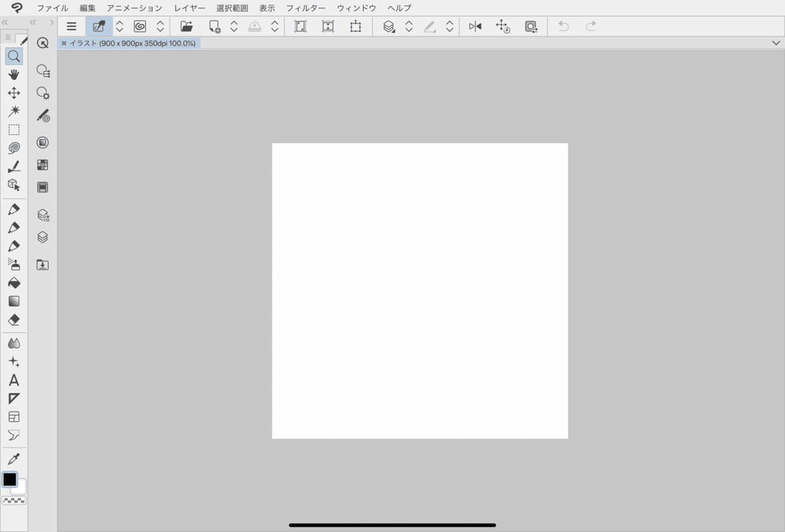Close the イラスト canvas tab
785x532 pixels.
tap(63, 43)
